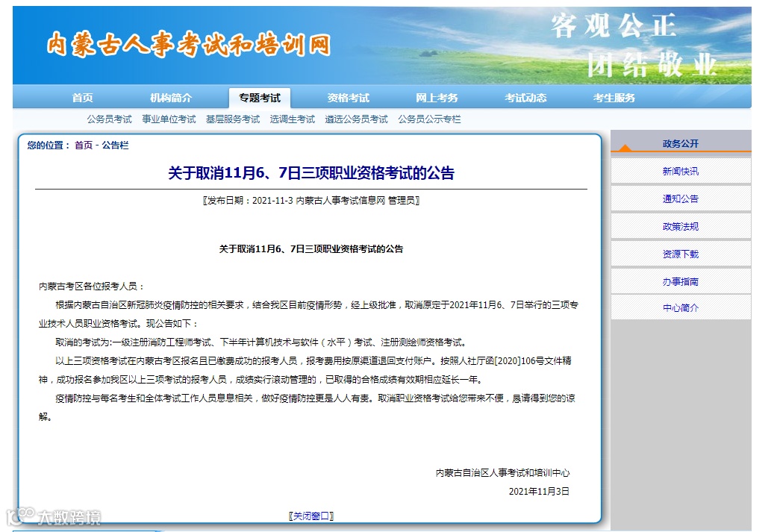Click the 公告栏 breadcrumb link

coord(115,145)
